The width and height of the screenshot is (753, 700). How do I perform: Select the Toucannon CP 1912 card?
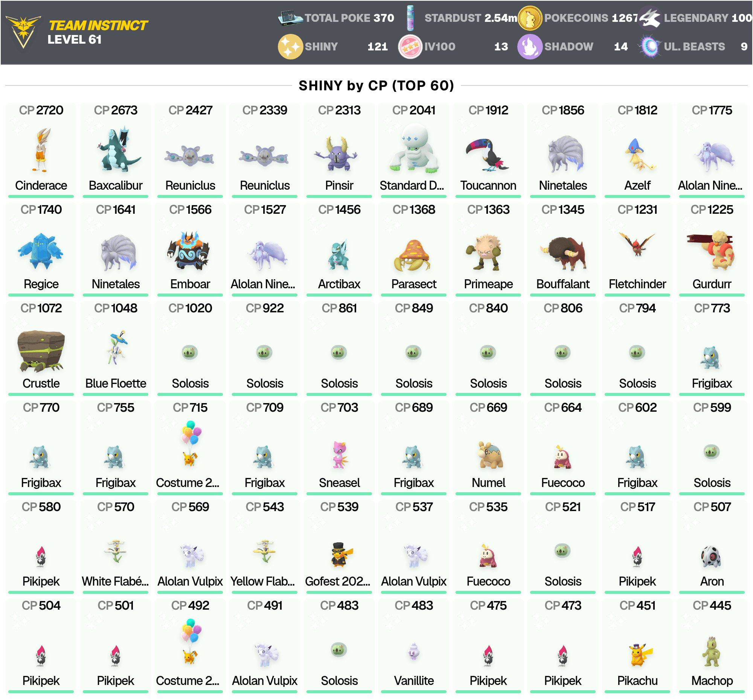(488, 150)
